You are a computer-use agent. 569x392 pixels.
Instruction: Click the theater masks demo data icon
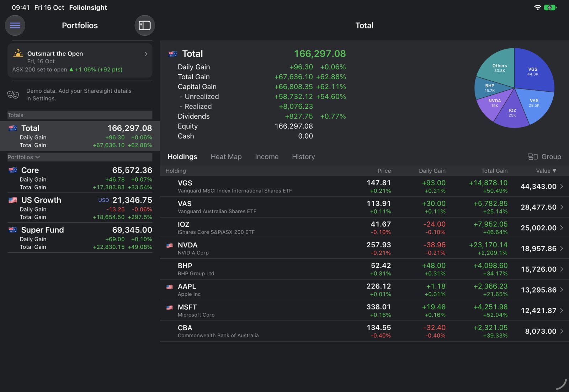click(x=13, y=95)
